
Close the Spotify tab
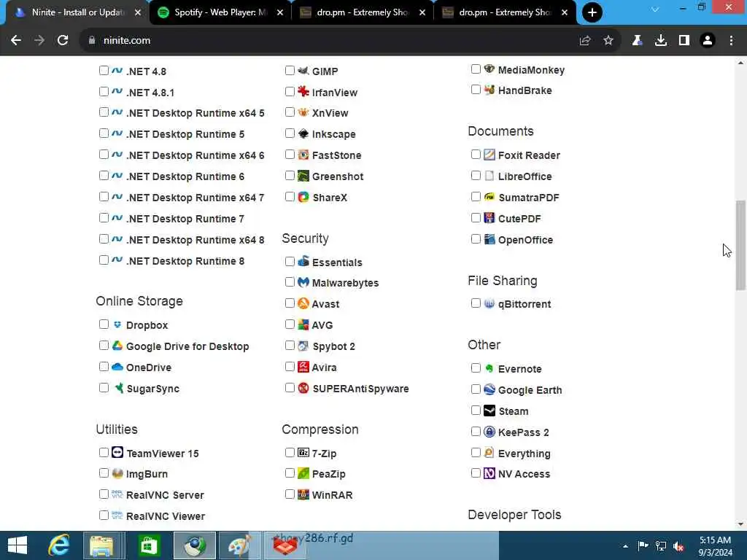click(x=280, y=12)
